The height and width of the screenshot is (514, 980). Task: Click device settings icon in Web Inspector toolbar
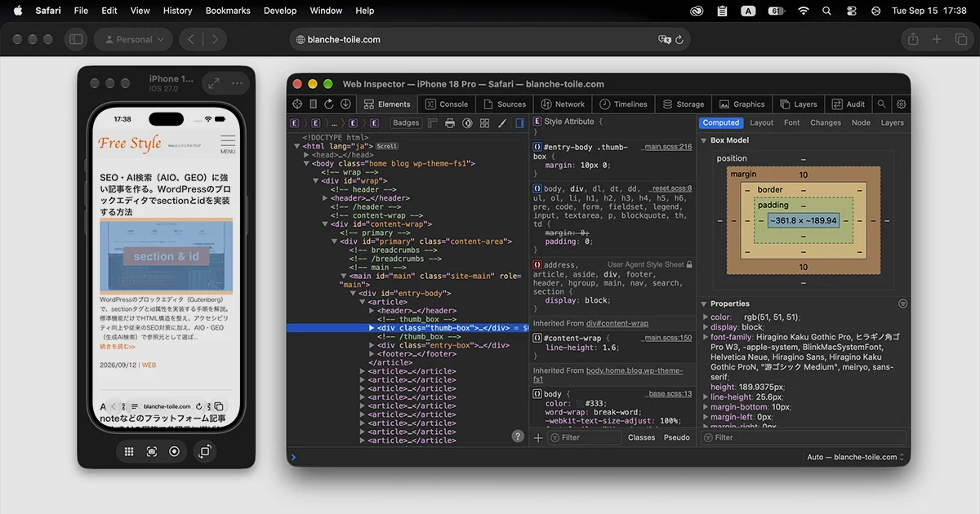[x=313, y=104]
